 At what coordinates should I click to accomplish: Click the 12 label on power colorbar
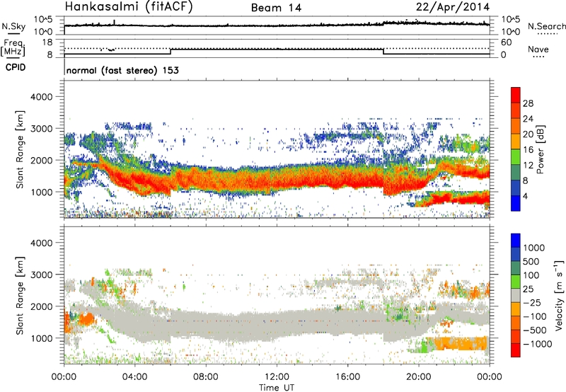528,166
